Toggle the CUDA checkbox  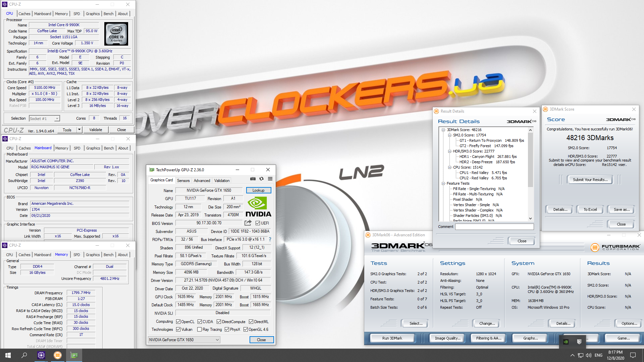point(200,322)
